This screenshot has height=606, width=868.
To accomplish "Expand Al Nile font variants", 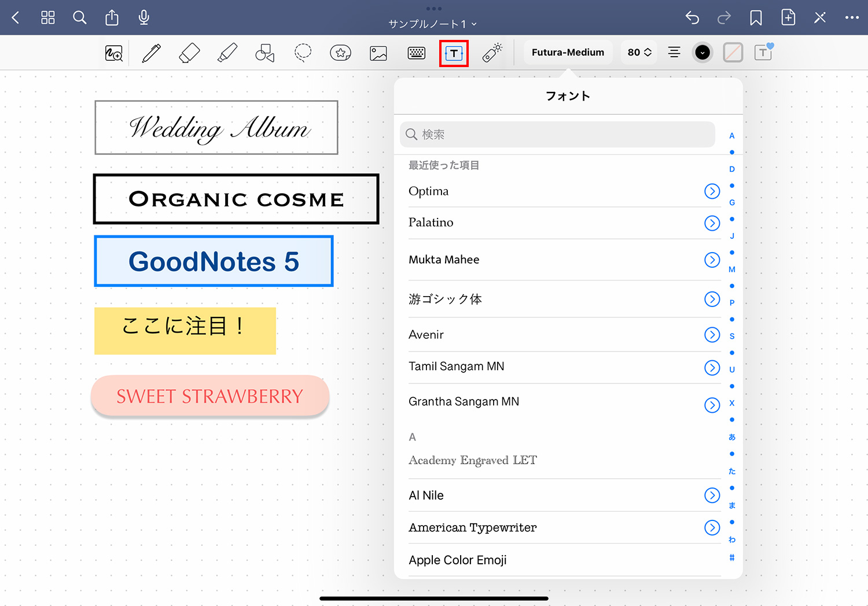I will tap(712, 496).
